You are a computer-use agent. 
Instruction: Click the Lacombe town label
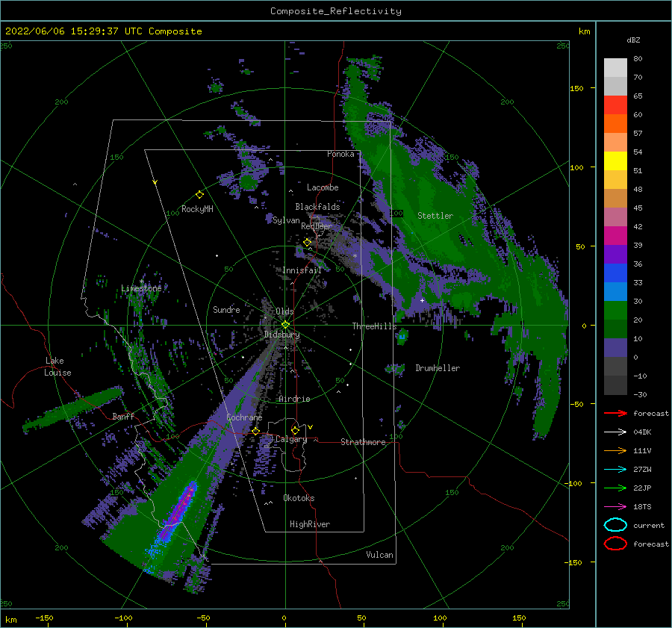pos(323,187)
